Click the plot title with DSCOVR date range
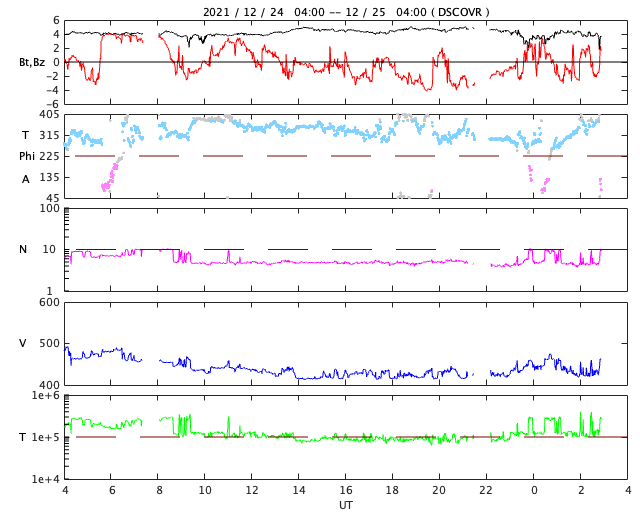640x512 pixels. click(346, 12)
